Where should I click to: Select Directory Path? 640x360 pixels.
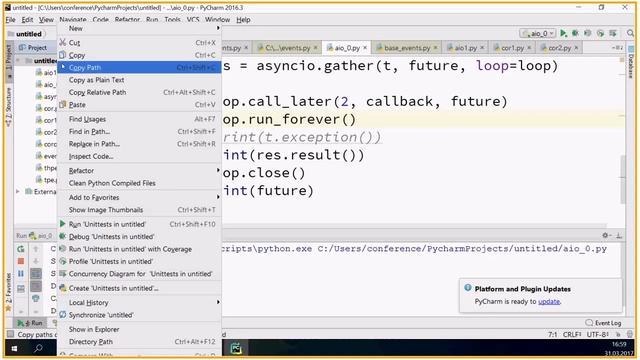(x=139, y=342)
